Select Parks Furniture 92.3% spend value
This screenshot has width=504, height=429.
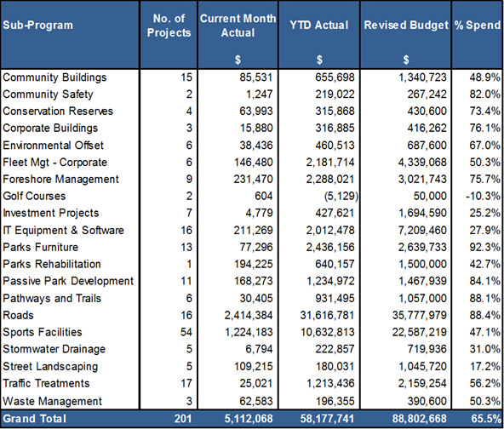[484, 247]
